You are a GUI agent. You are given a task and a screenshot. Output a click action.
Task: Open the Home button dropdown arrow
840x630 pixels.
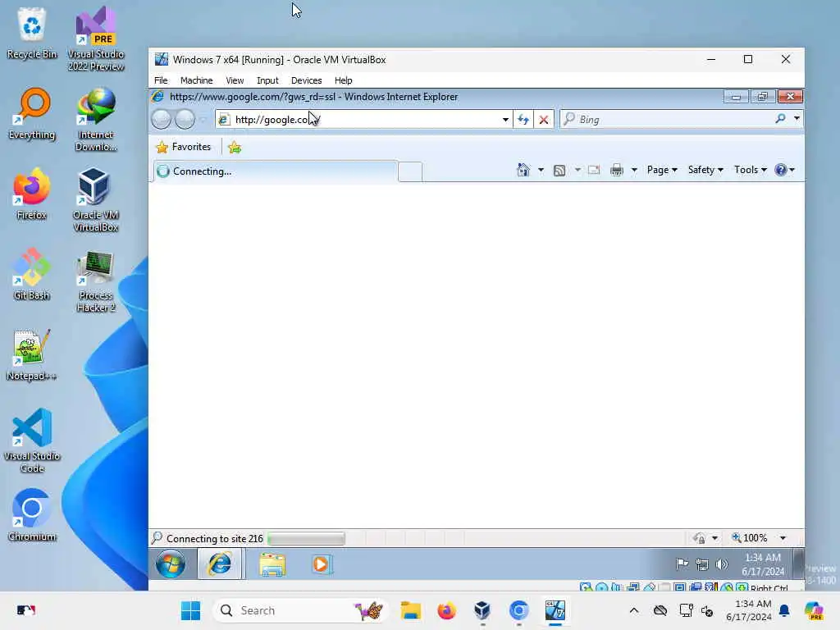coord(541,171)
